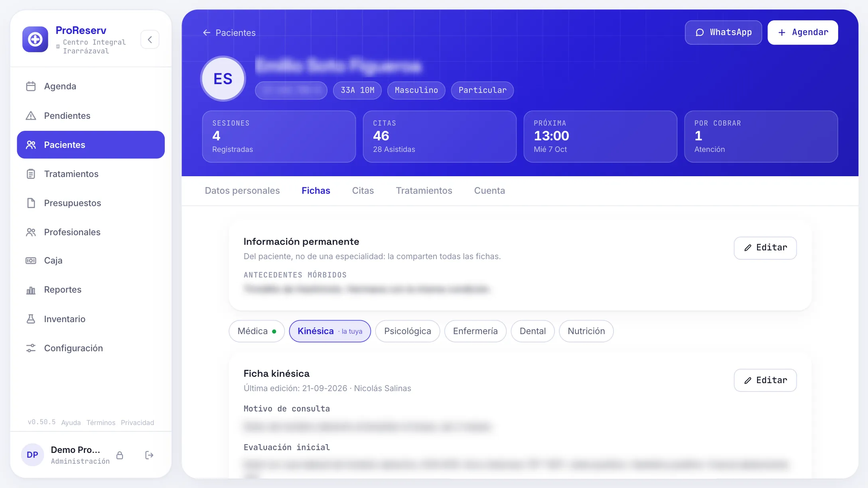Click the ES patient avatar
Viewport: 868px width, 488px height.
[x=223, y=79]
